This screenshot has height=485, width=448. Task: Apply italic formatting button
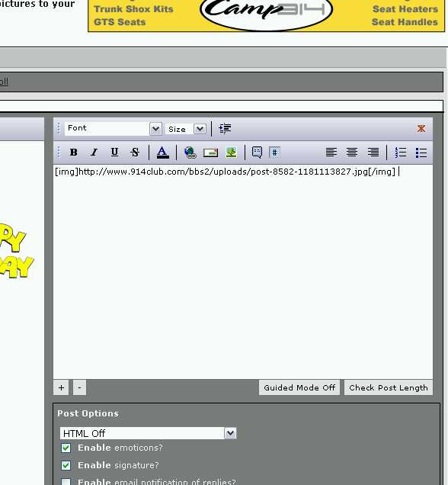click(x=94, y=153)
